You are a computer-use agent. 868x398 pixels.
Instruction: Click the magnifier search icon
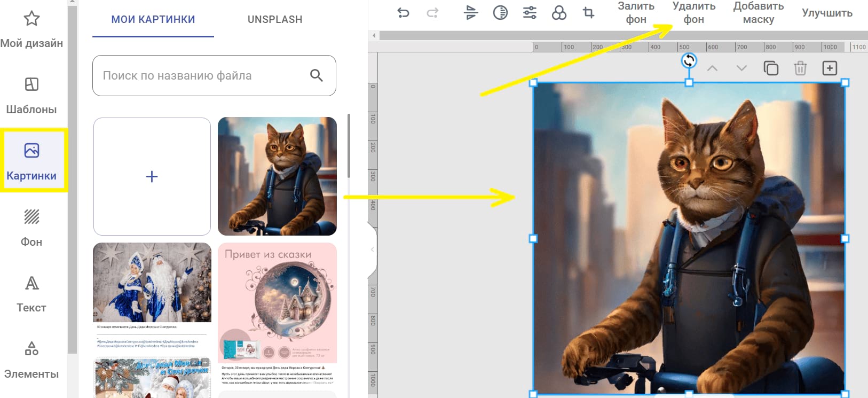coord(317,76)
